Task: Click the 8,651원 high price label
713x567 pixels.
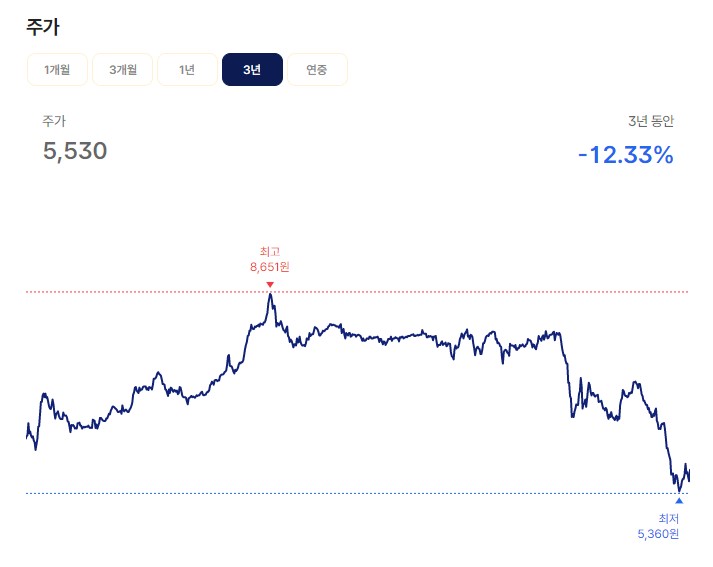Action: click(270, 266)
